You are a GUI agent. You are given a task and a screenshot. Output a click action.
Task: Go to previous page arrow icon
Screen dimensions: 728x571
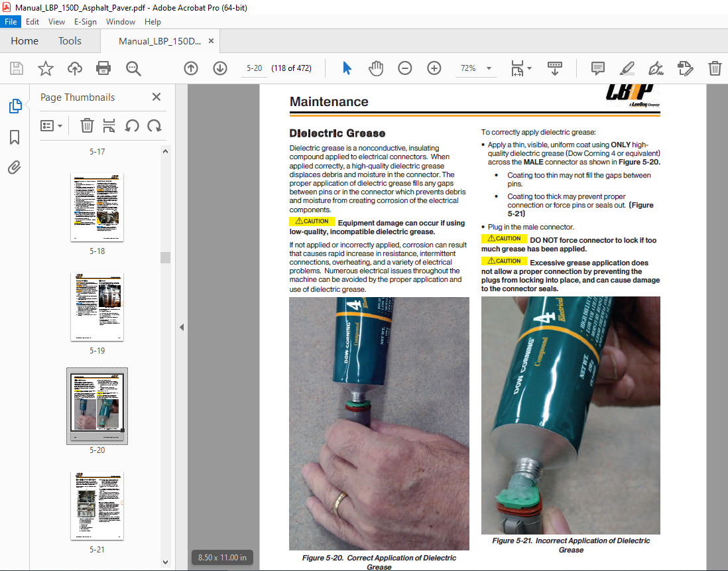(191, 69)
